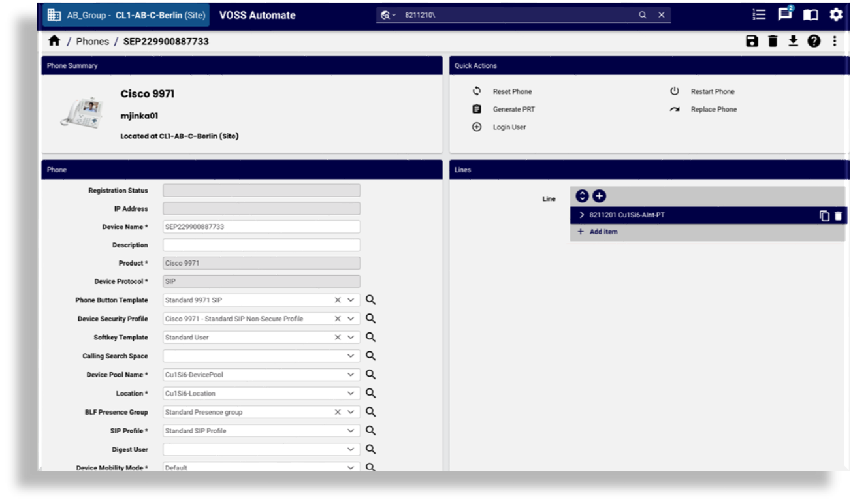Click into the Description input field

261,245
